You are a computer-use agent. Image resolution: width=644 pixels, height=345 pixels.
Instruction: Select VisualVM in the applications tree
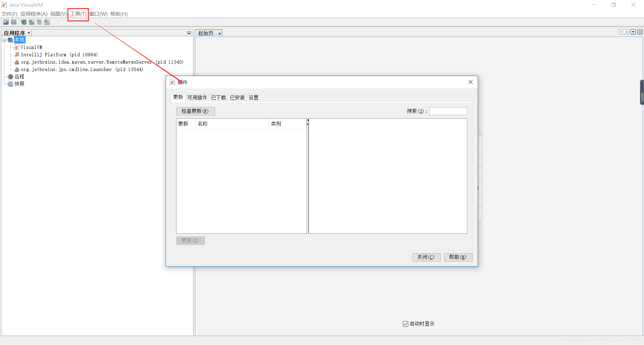tap(31, 47)
